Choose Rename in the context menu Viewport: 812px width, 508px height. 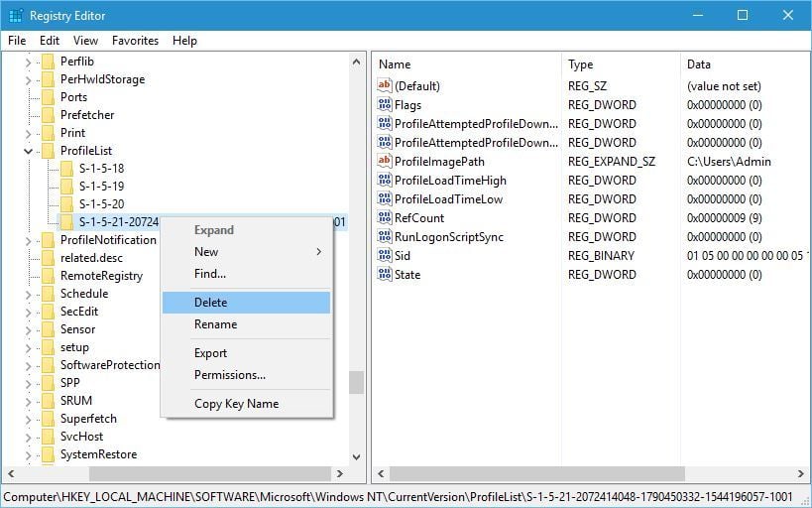(247, 324)
